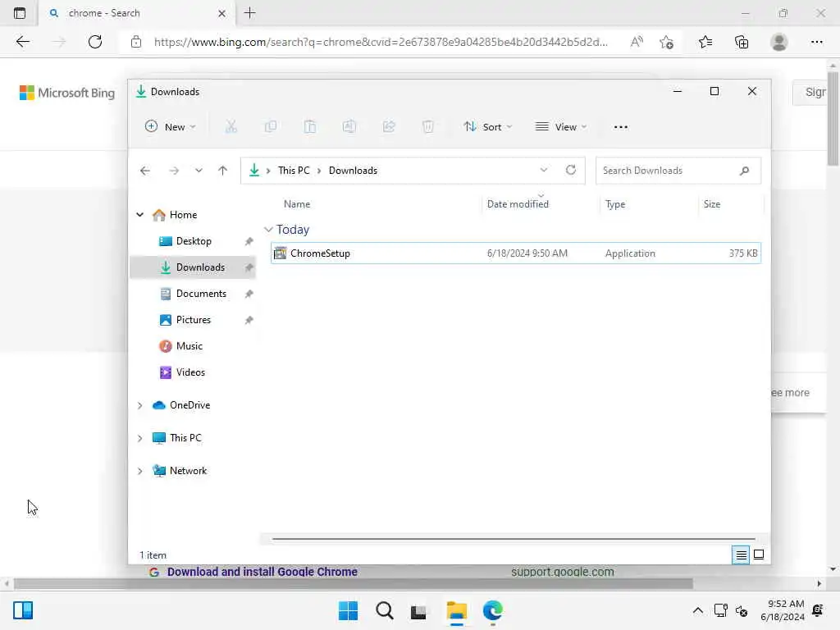Screen dimensions: 840x630
Task: Open the See more options ellipsis in Explorer
Action: 620,127
